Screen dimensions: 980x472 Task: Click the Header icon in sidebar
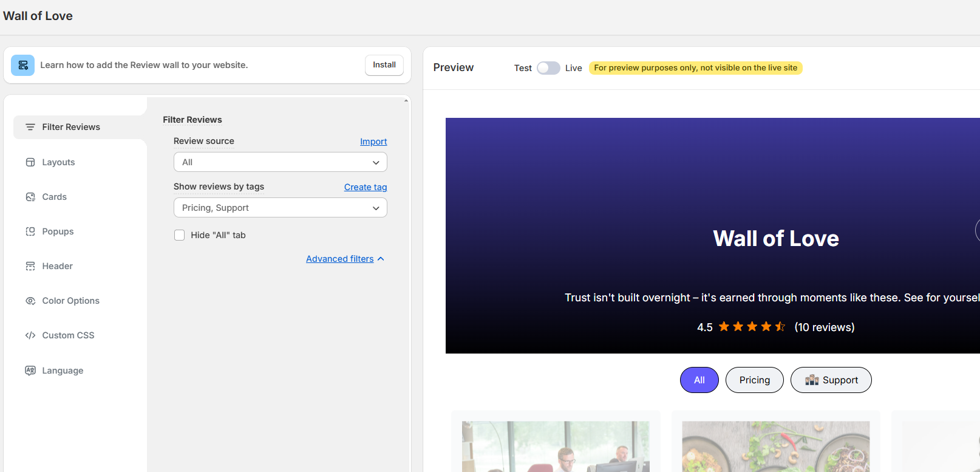30,266
